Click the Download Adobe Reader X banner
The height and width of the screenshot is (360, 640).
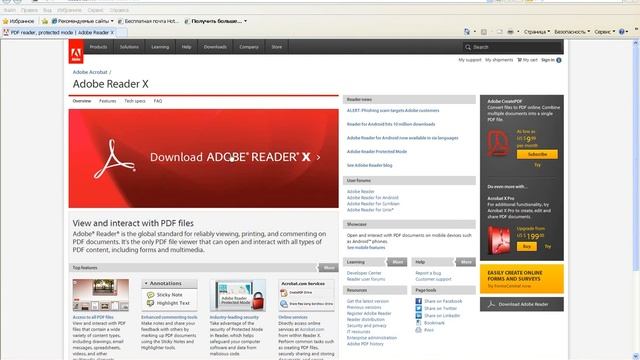203,158
